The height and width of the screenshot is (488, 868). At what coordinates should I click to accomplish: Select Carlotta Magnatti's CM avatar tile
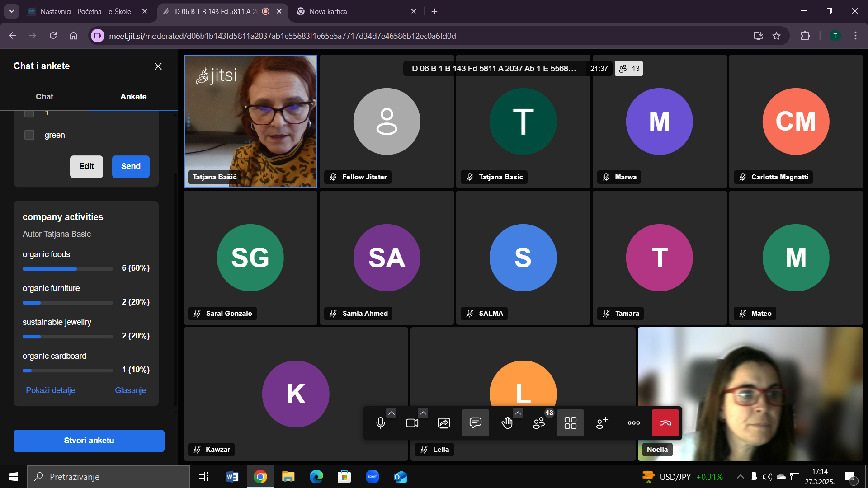796,122
